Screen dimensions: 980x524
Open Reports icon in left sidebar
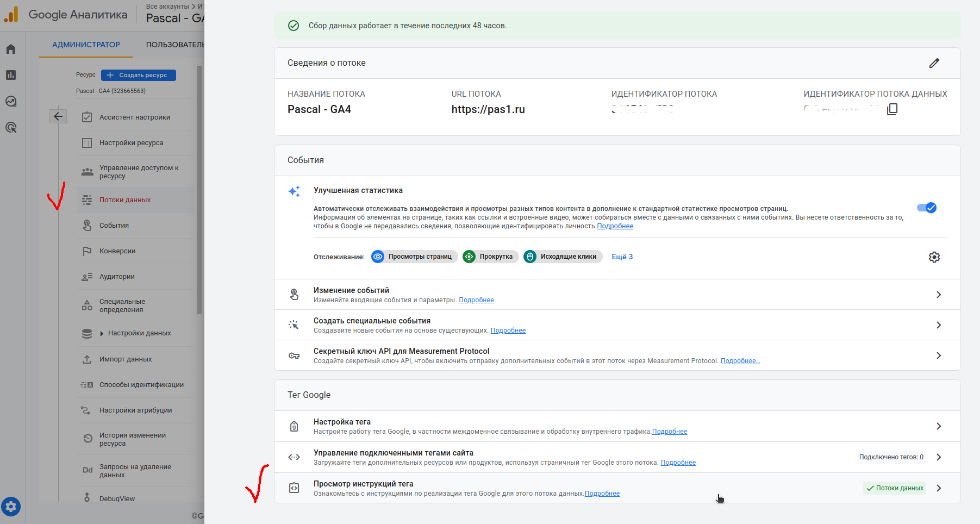(x=11, y=75)
